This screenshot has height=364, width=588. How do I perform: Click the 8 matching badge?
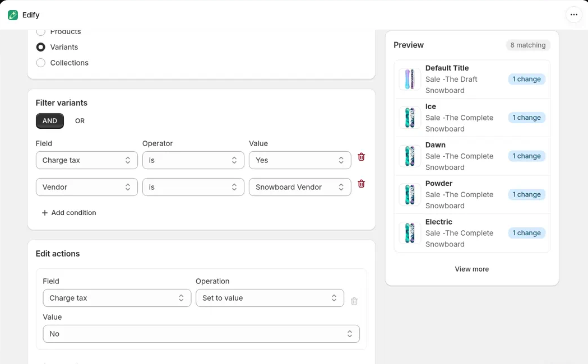tap(528, 45)
